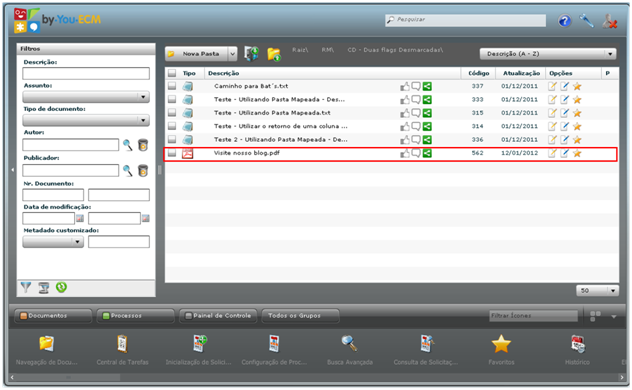Open first date calendar icon in Data de modificação
Image resolution: width=632 pixels, height=390 pixels.
click(80, 218)
